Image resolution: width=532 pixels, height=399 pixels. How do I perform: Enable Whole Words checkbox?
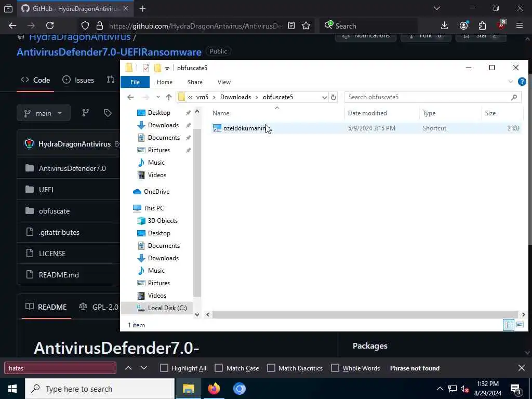click(x=335, y=368)
